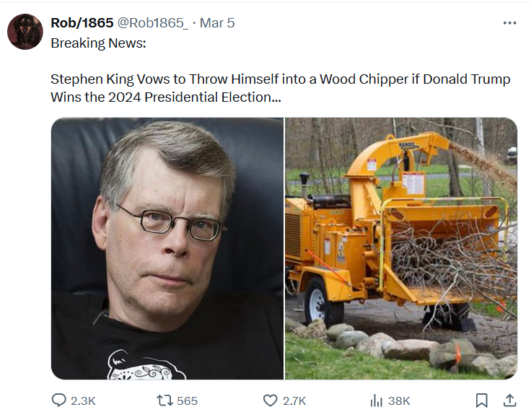Click the 565 reposts count
Screen dimensions: 531x420
click(x=187, y=401)
